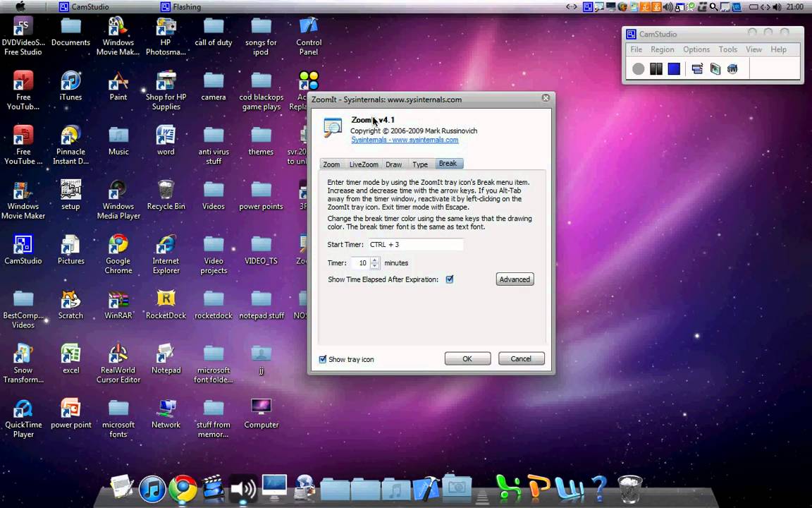
Task: Click the WinRAR desktop icon
Action: tap(118, 304)
